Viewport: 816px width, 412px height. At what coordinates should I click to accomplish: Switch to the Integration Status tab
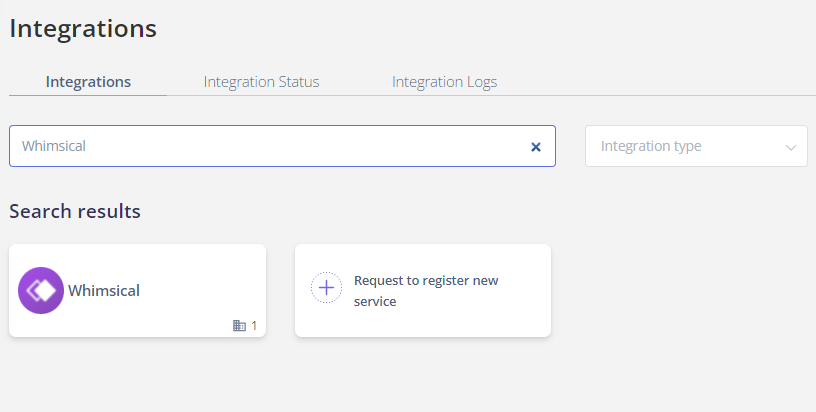261,82
